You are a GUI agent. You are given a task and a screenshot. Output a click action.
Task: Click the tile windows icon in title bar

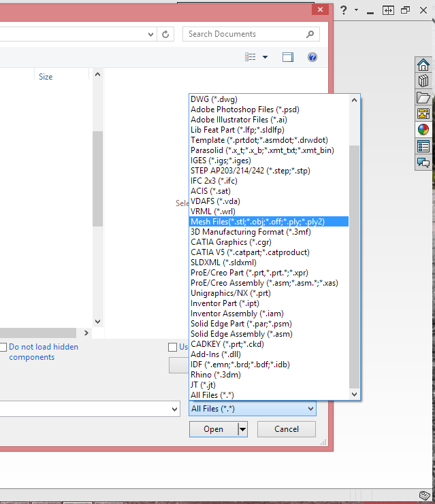tap(388, 10)
